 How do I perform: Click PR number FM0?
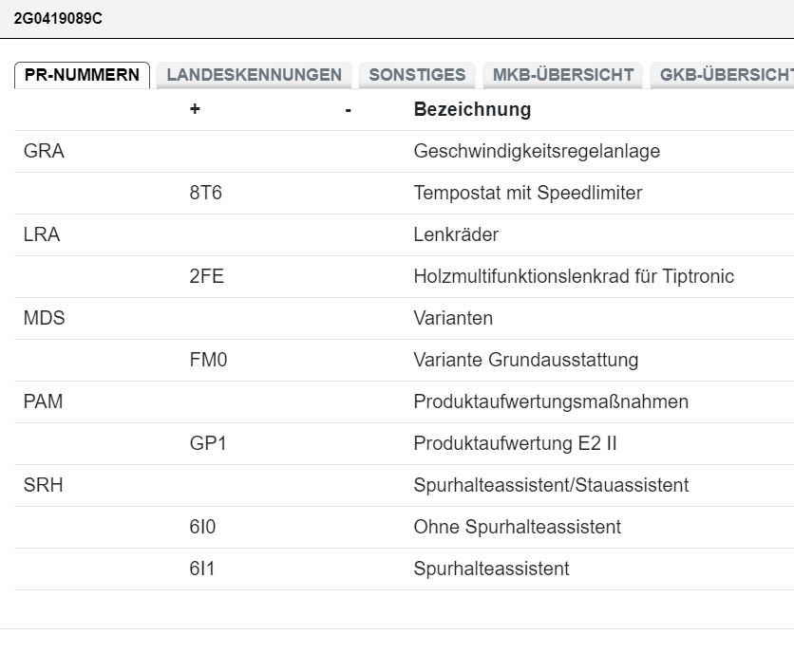(208, 360)
